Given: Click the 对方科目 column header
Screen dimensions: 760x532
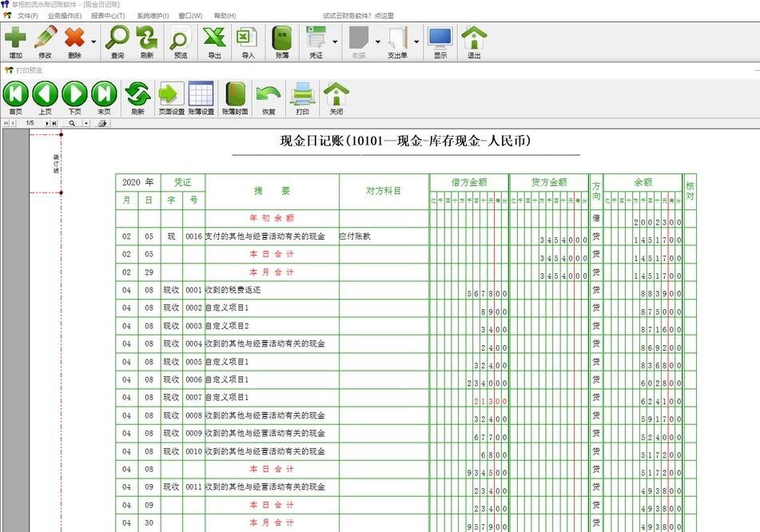Looking at the screenshot, I should tap(384, 191).
